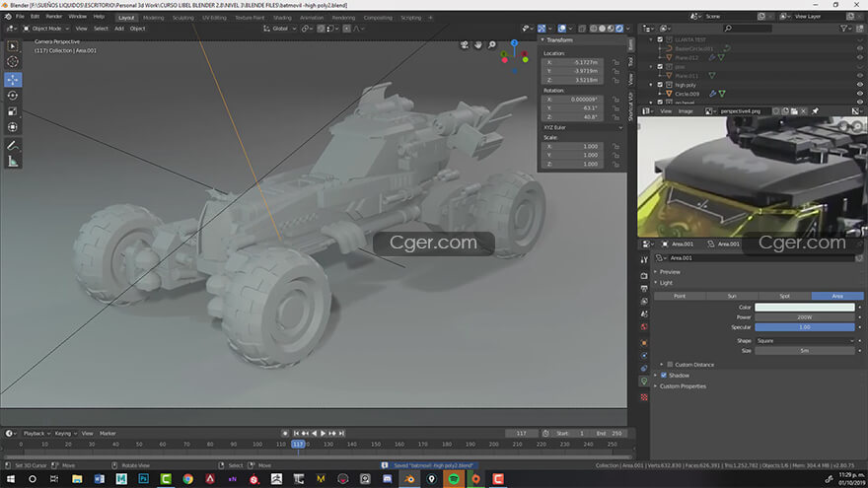Set light type to Sun

(x=732, y=296)
